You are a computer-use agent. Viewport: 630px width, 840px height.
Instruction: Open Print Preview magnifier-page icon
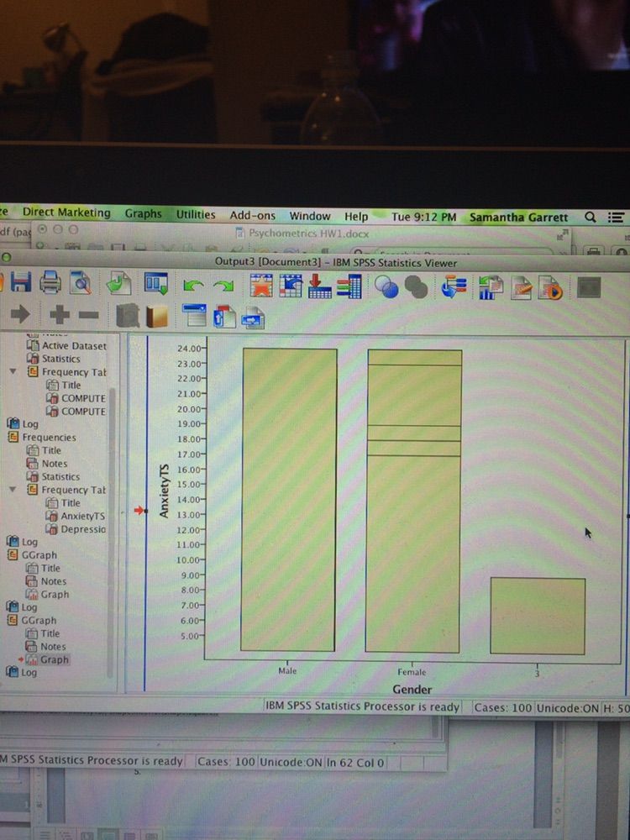[x=81, y=283]
